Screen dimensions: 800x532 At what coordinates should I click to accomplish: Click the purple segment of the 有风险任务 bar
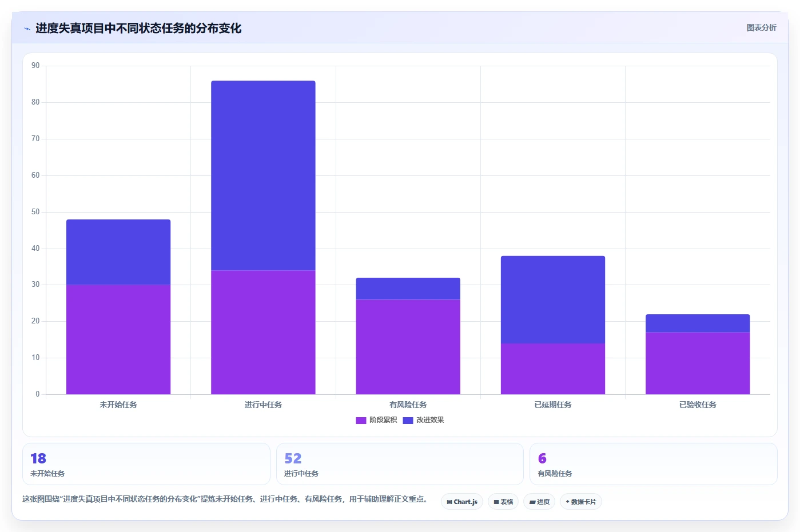tap(408, 347)
